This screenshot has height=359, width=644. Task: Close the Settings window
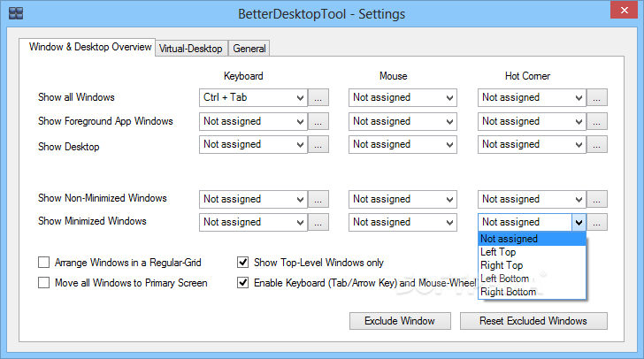tap(624, 11)
